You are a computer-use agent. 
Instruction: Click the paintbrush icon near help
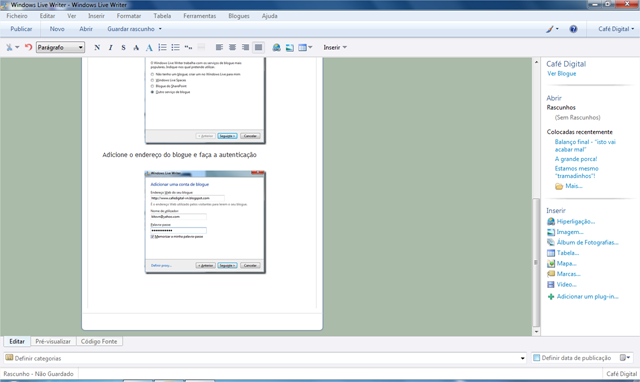pyautogui.click(x=550, y=29)
